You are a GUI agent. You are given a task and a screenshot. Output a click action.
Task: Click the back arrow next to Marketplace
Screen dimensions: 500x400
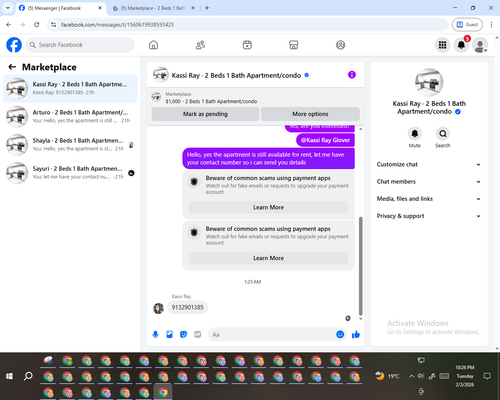[x=12, y=67]
